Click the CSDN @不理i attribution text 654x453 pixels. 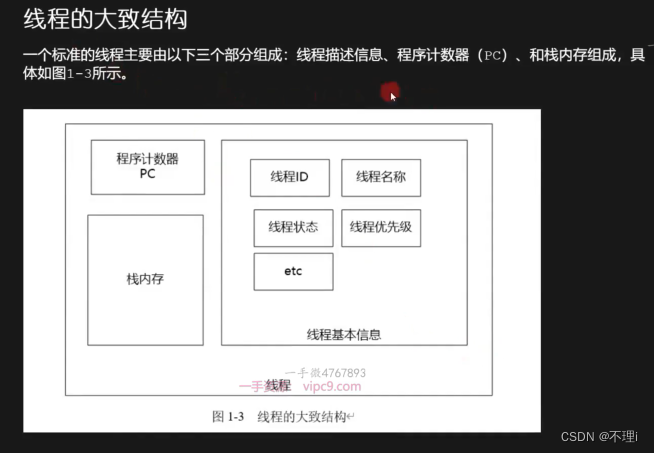(599, 437)
